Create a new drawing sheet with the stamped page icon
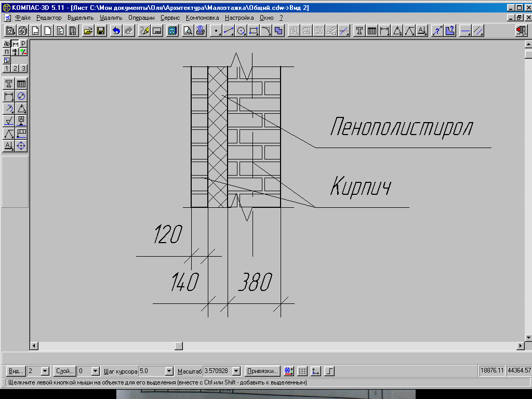 pyautogui.click(x=35, y=31)
